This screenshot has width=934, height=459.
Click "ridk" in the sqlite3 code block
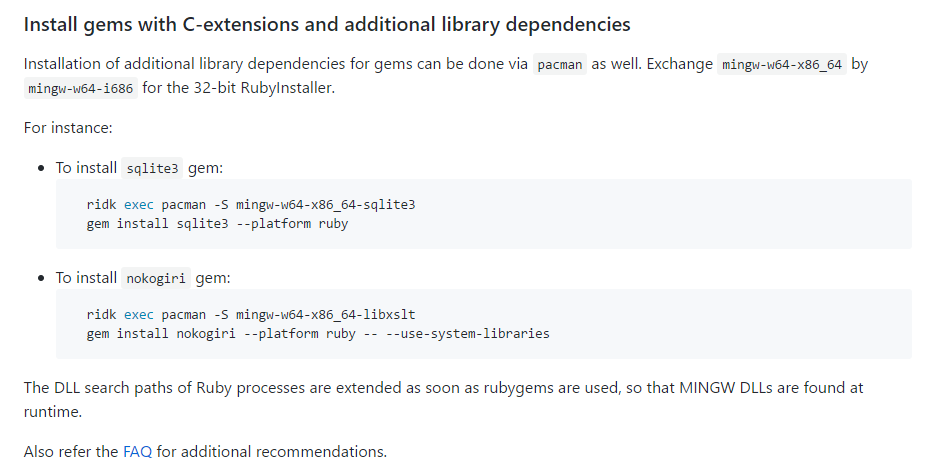click(101, 204)
